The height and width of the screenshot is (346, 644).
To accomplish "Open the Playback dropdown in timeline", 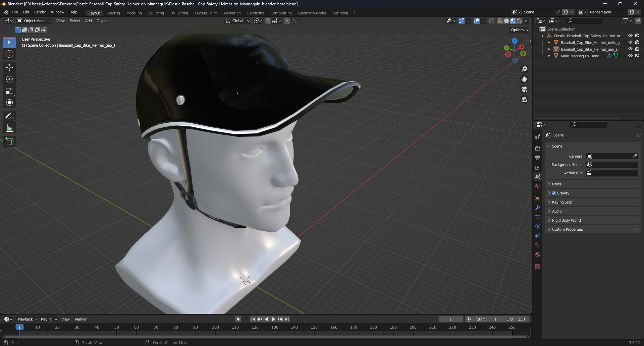I will (27, 319).
